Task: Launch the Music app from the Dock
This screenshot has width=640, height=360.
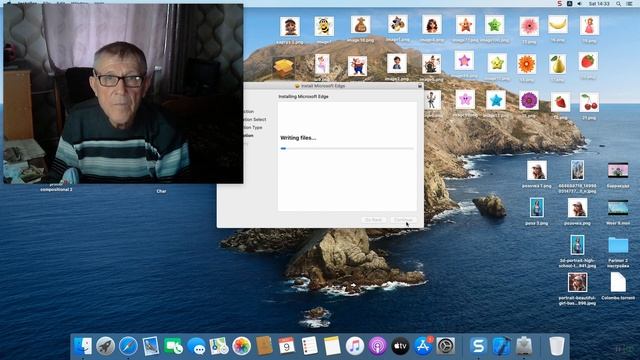Action: pos(355,346)
